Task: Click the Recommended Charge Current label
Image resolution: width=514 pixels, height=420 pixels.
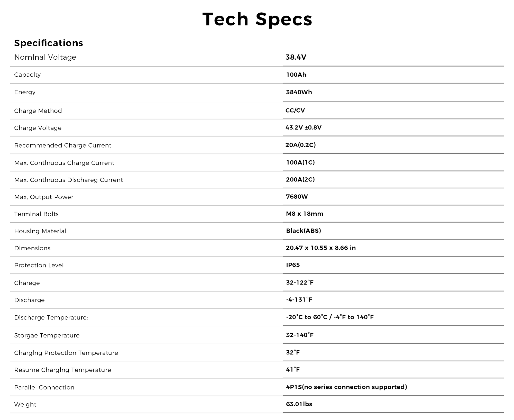Action: coord(63,145)
